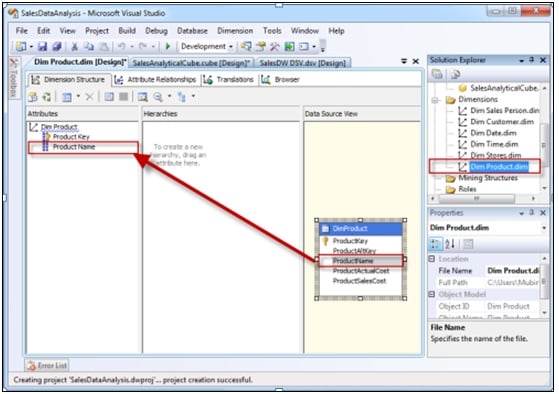Select ProductSalesCost column in DimProduct table
The height and width of the screenshot is (394, 559).
(x=359, y=281)
